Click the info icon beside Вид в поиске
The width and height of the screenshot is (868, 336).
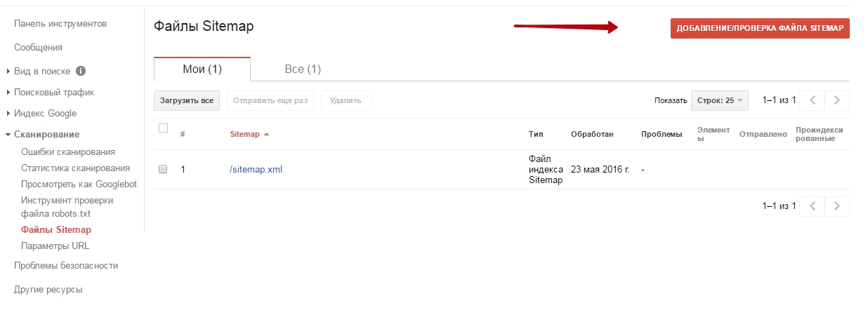[81, 71]
